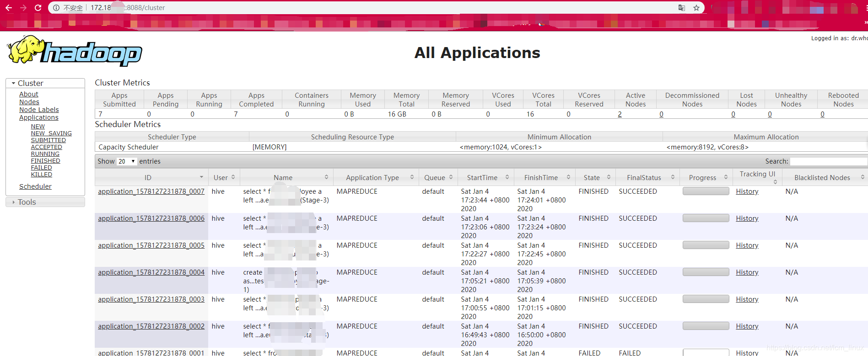Click the browser back arrow
Image resolution: width=868 pixels, height=356 pixels.
click(9, 8)
